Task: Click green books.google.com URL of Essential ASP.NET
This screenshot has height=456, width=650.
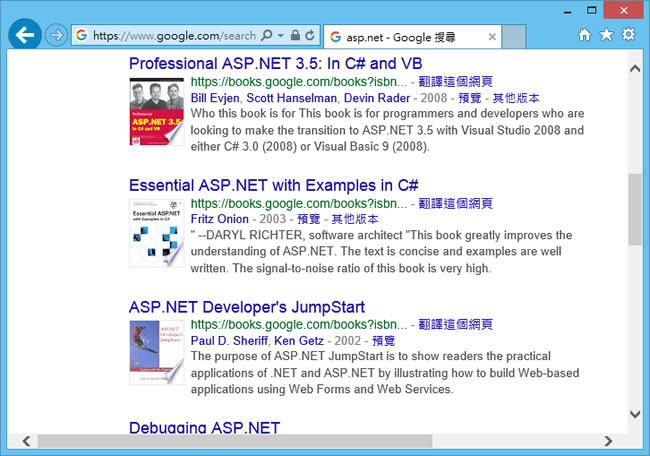Action: pos(299,204)
